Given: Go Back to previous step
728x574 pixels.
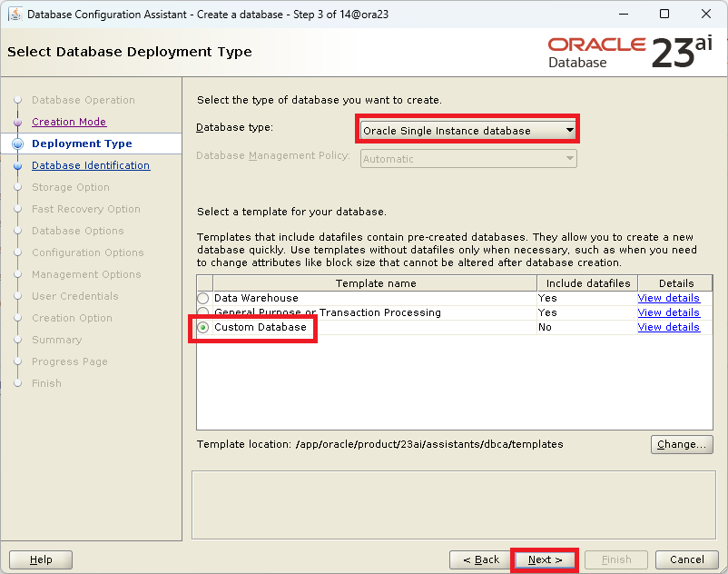Looking at the screenshot, I should [480, 559].
